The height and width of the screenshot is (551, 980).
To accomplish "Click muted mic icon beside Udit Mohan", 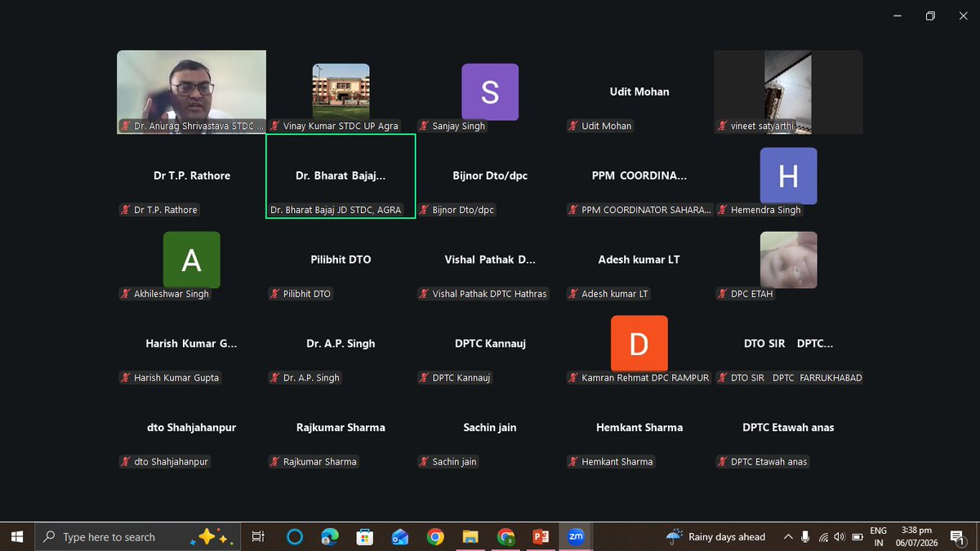I will [574, 126].
